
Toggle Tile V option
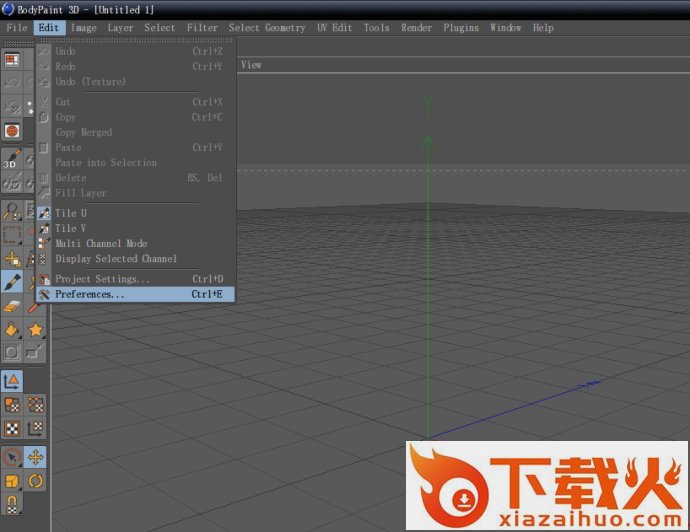click(136, 228)
